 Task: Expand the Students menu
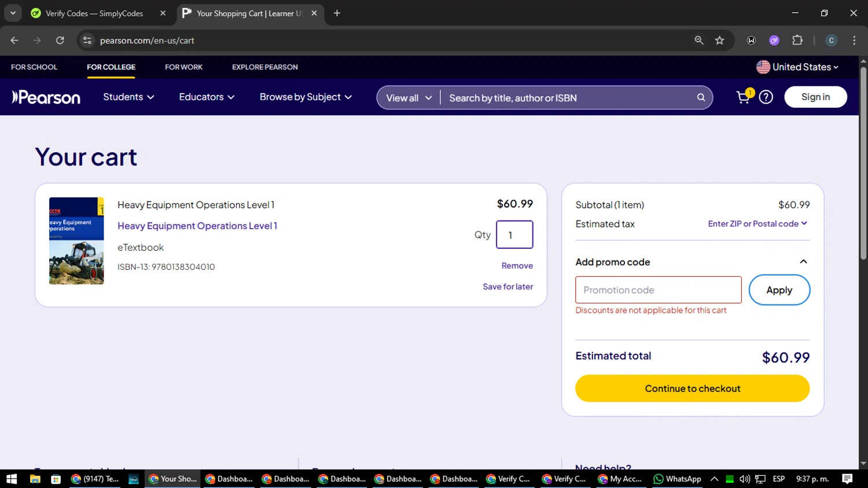tap(128, 97)
